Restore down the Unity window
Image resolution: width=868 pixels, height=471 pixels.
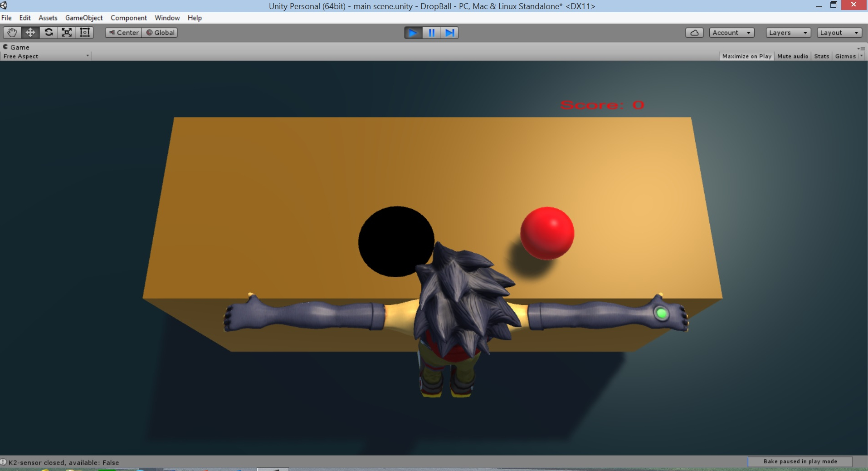[834, 5]
